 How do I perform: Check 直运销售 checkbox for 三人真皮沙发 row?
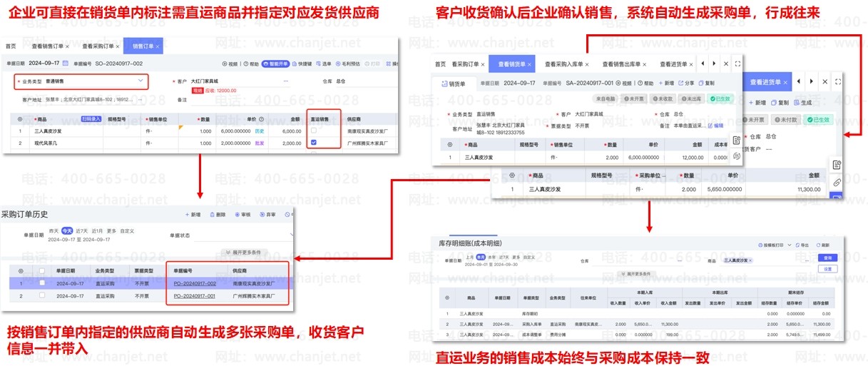click(314, 131)
